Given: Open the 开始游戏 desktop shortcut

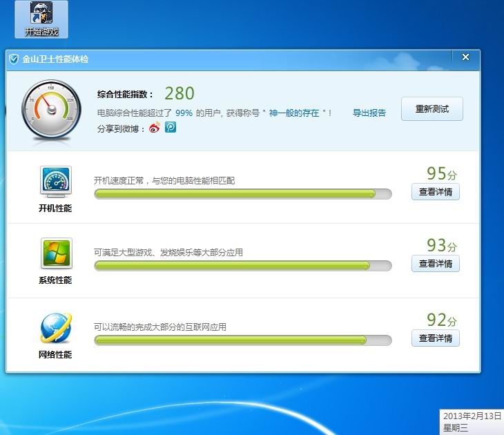Looking at the screenshot, I should click(x=41, y=19).
